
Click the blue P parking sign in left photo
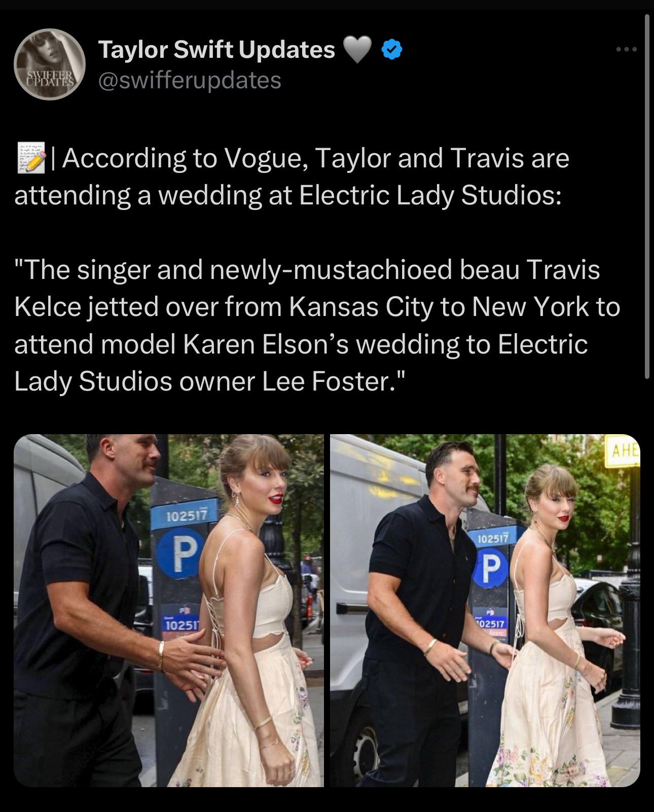[x=178, y=551]
